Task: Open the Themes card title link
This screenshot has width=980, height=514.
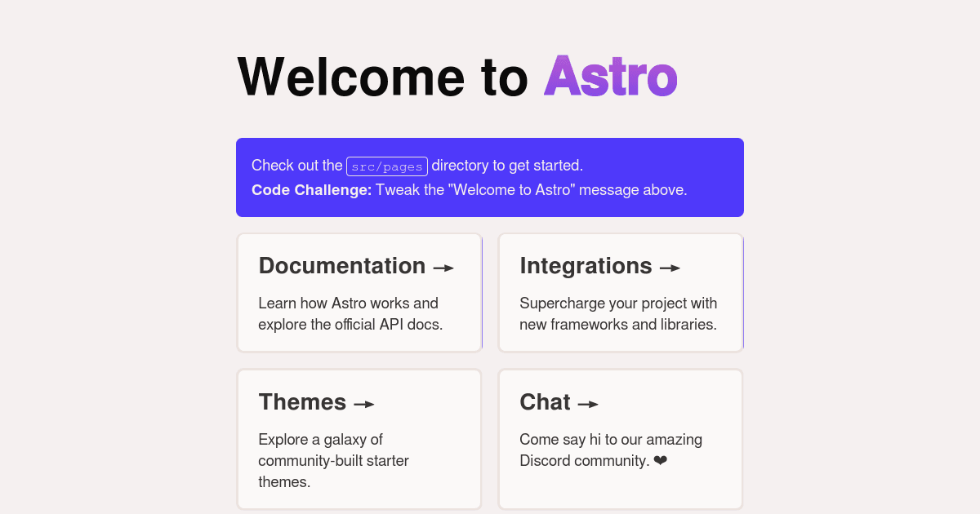Action: pyautogui.click(x=317, y=402)
